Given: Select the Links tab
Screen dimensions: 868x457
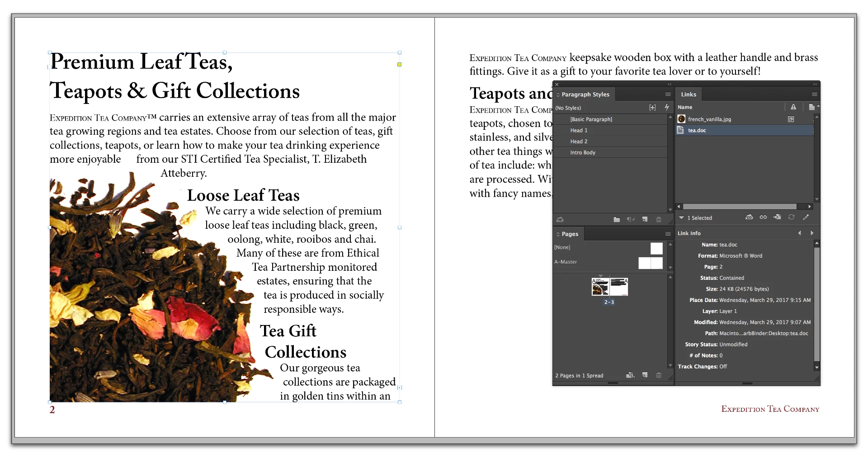Looking at the screenshot, I should tap(689, 94).
